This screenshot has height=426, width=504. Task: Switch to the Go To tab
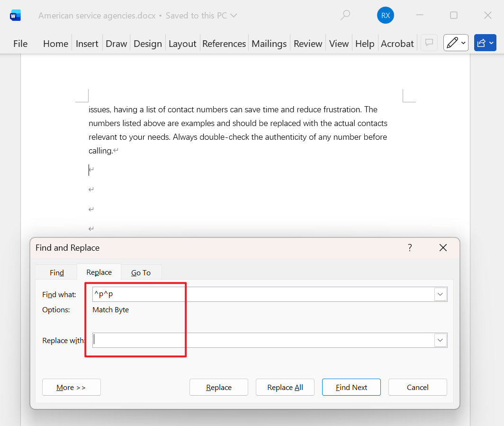(x=141, y=272)
